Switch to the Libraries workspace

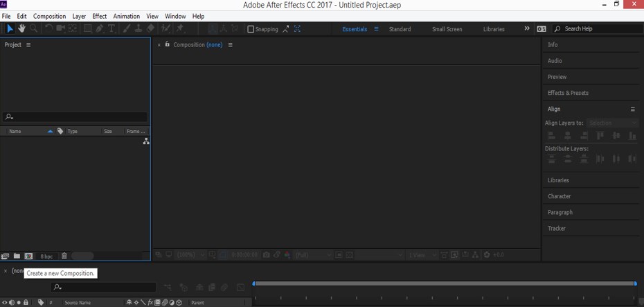pos(494,29)
